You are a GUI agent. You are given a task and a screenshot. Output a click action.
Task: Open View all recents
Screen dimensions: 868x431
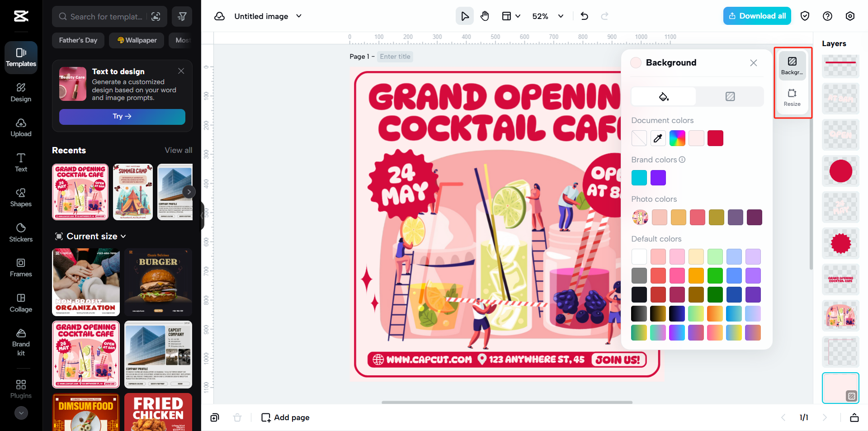[178, 150]
